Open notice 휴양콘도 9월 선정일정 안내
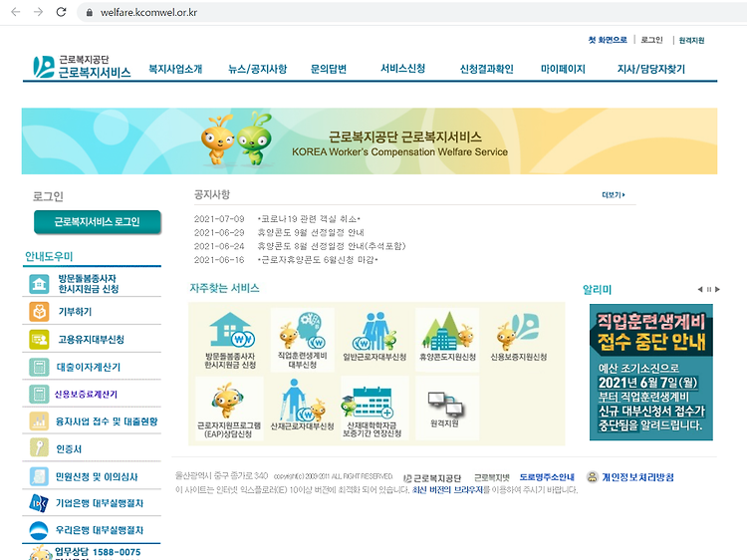This screenshot has height=560, width=747. click(x=311, y=232)
